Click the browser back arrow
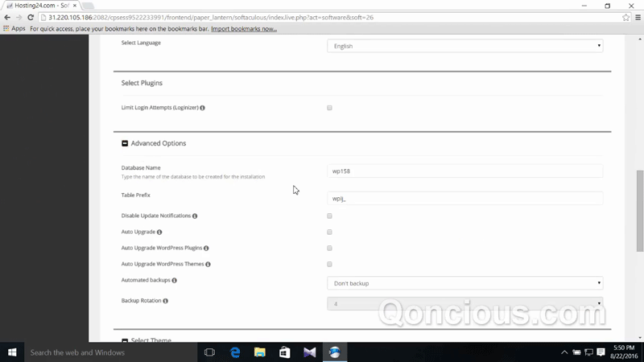The image size is (644, 362). pos(7,17)
